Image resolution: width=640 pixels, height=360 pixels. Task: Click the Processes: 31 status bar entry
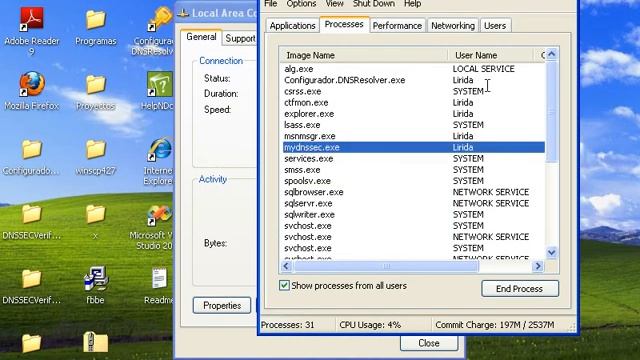(x=296, y=325)
